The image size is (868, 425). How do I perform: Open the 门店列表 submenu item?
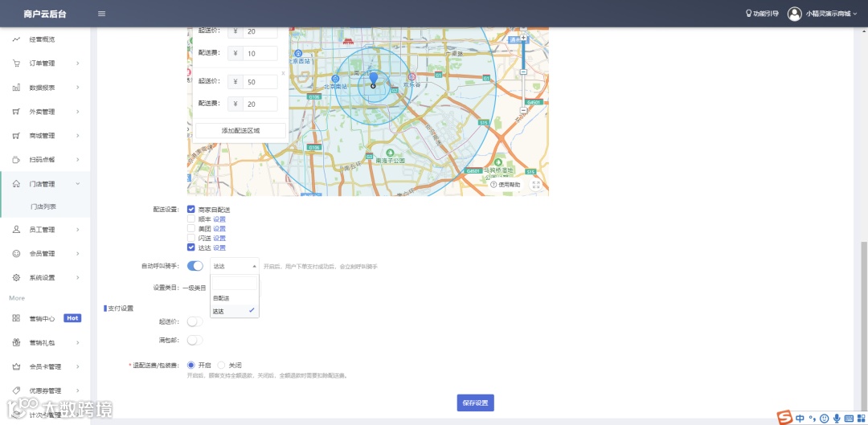43,206
